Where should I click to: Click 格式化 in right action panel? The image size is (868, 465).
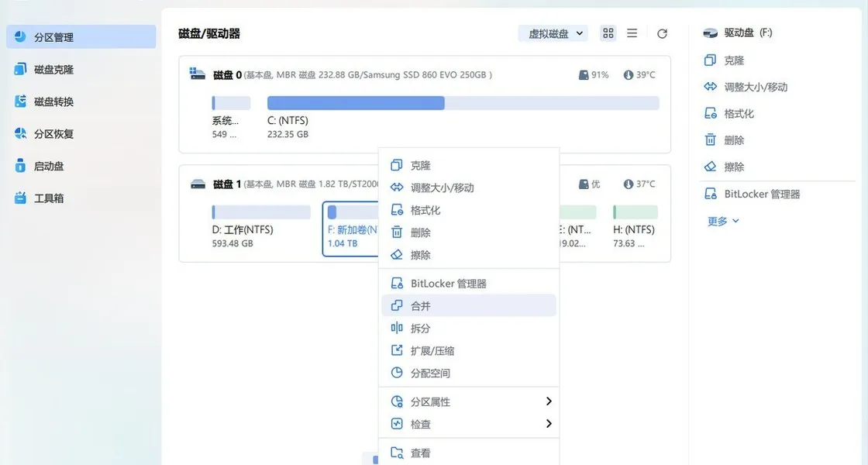(739, 114)
